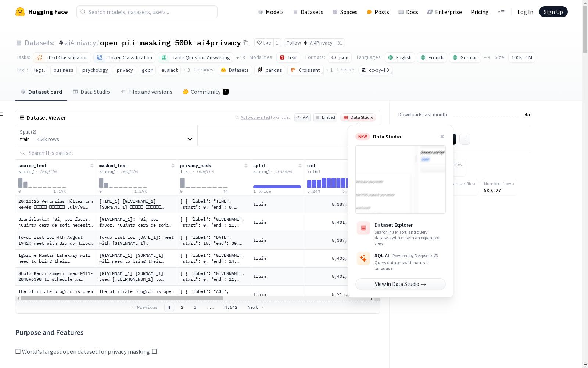Viewport: 588px width, 368px height.
Task: Click the English language tag
Action: click(x=400, y=58)
